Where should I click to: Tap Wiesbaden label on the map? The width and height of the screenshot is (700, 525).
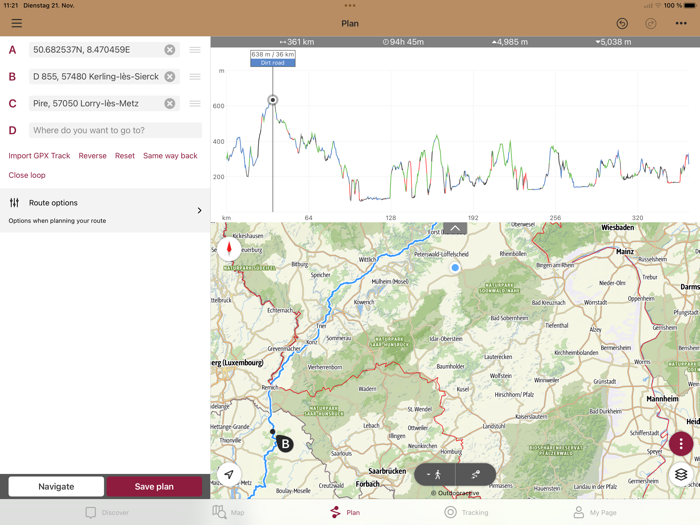tap(617, 227)
